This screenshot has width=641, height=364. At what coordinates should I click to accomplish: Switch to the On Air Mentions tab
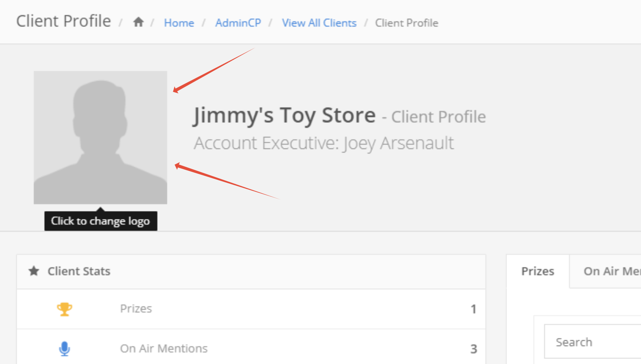point(611,271)
